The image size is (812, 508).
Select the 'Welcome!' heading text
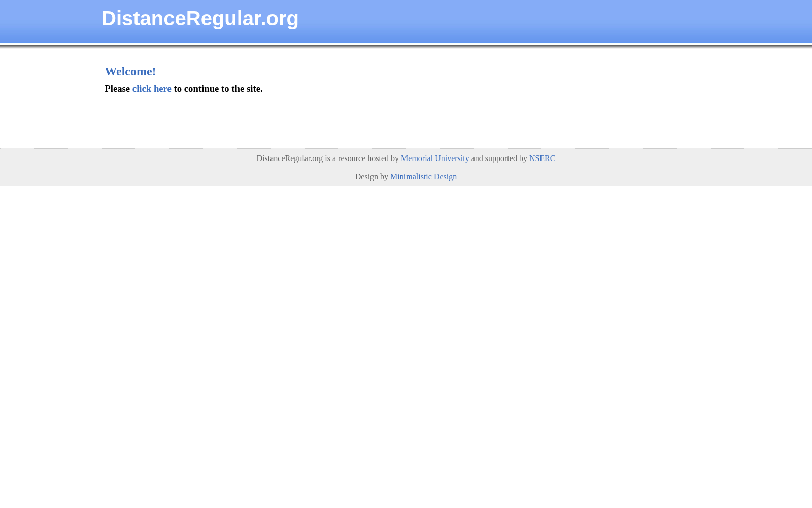(130, 71)
